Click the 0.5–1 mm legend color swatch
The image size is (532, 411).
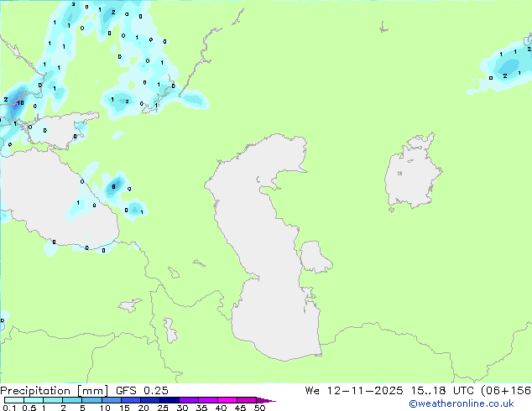pos(34,400)
